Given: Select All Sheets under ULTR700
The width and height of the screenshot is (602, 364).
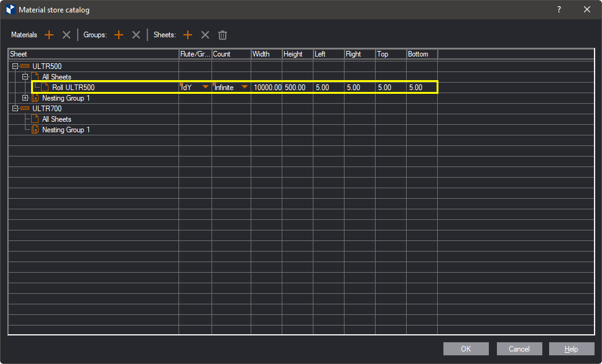Looking at the screenshot, I should [x=57, y=119].
